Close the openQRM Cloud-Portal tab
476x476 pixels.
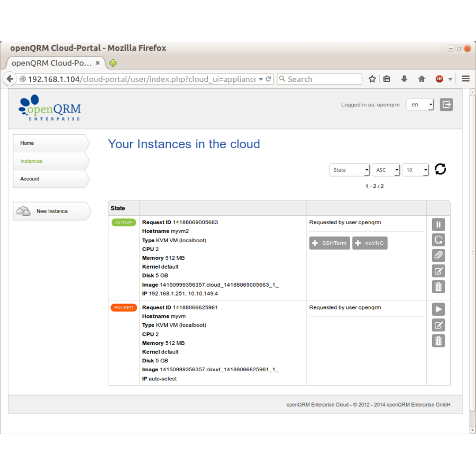pyautogui.click(x=98, y=63)
